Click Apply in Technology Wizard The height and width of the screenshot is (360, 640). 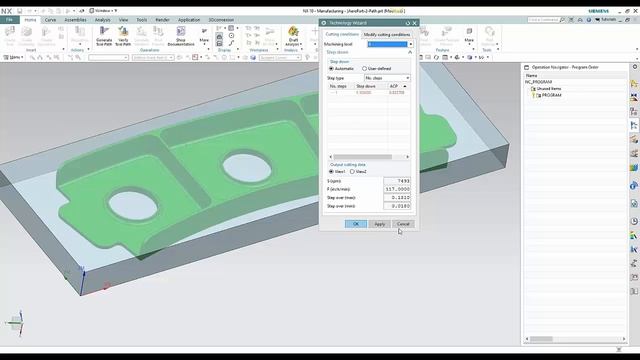(380, 224)
